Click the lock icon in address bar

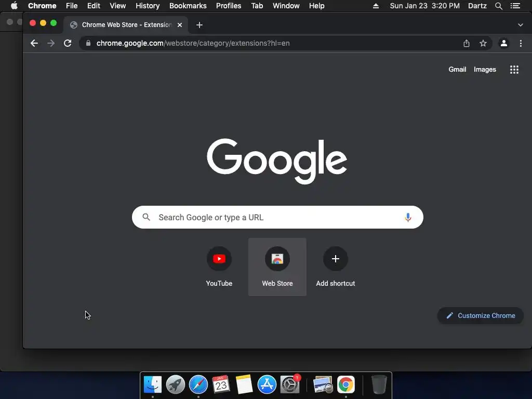click(88, 43)
